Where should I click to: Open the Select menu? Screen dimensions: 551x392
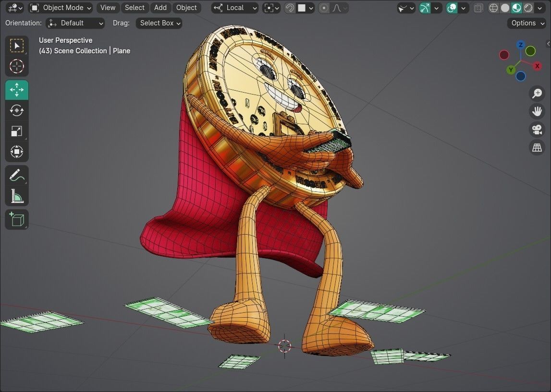coord(135,8)
